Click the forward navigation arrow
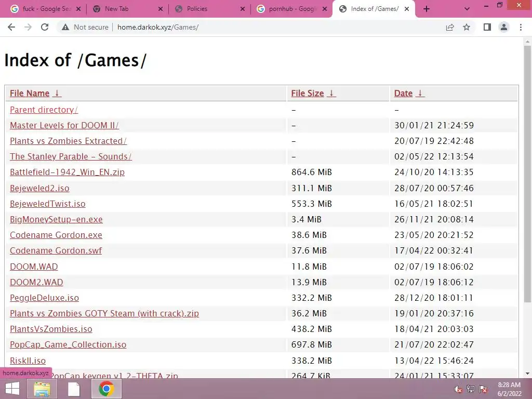The image size is (532, 399). click(28, 27)
